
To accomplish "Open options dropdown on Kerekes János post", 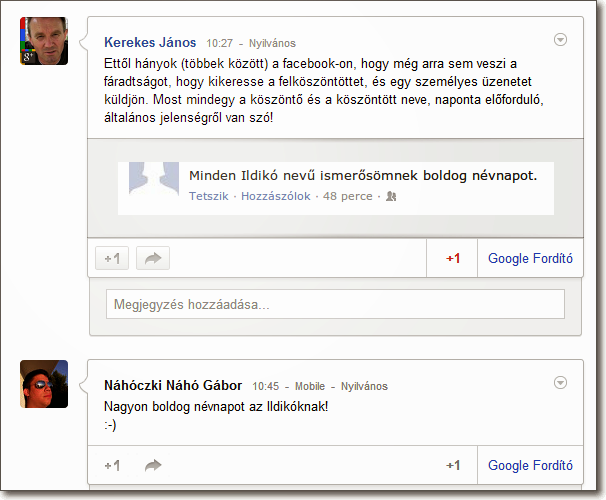I will pyautogui.click(x=560, y=40).
